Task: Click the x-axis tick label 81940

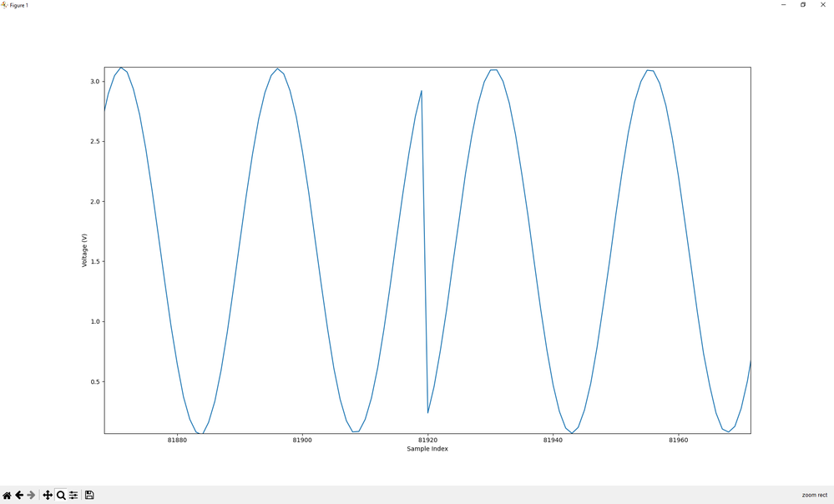Action: point(553,441)
